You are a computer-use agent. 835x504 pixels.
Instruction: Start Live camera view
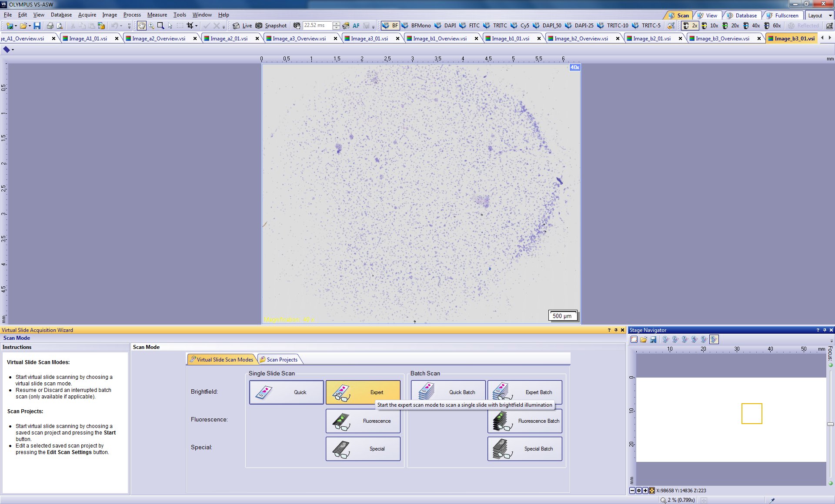[x=242, y=26]
